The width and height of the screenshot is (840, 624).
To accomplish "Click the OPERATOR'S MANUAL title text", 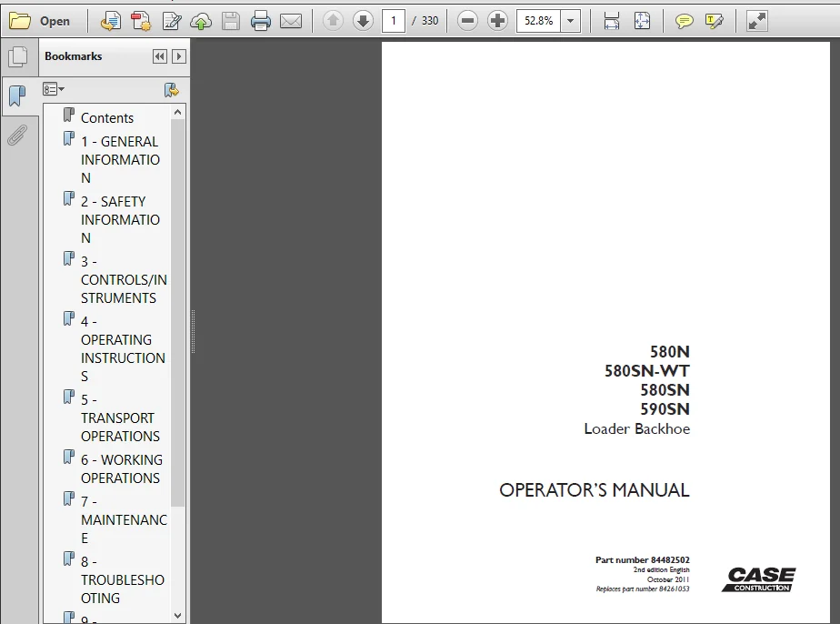I will (595, 490).
